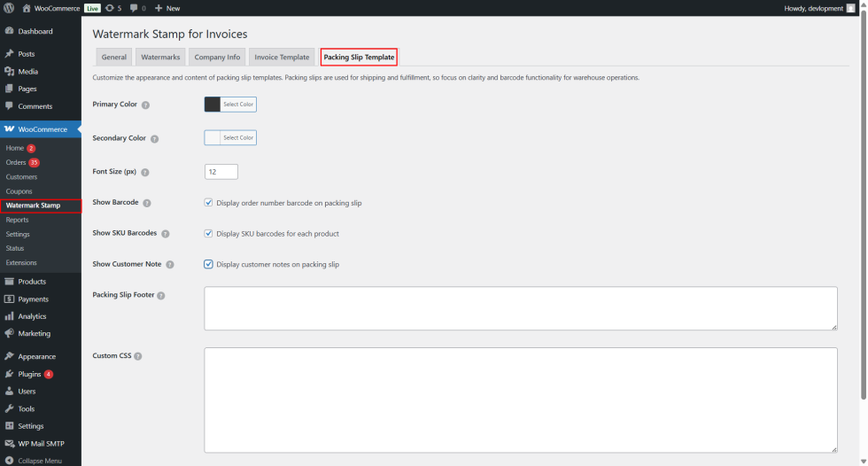Open Status under WooCommerce
Screen dimensions: 868x466
click(15, 248)
